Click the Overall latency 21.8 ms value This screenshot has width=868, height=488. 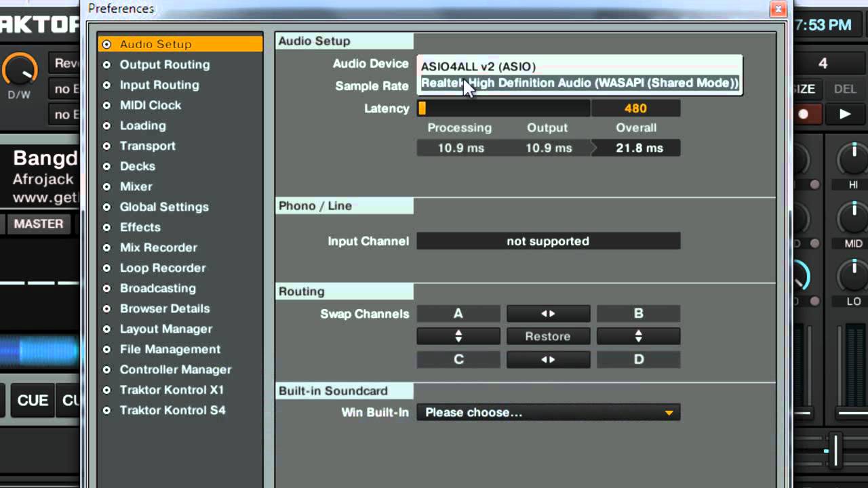(638, 148)
